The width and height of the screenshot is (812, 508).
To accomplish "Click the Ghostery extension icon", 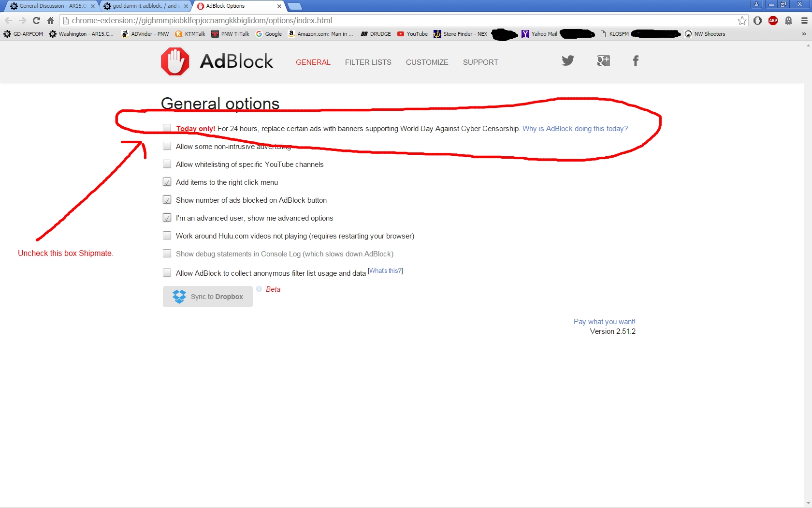I will [788, 20].
